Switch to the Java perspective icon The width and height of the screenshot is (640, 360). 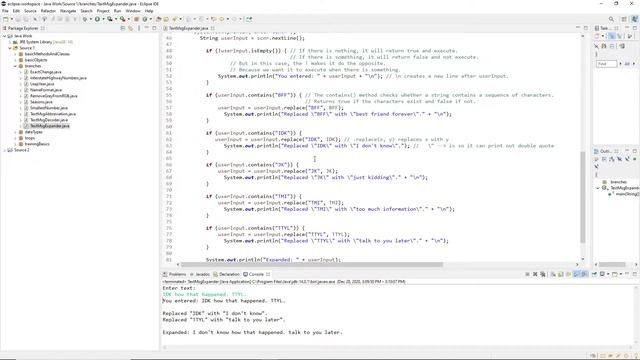[x=634, y=19]
